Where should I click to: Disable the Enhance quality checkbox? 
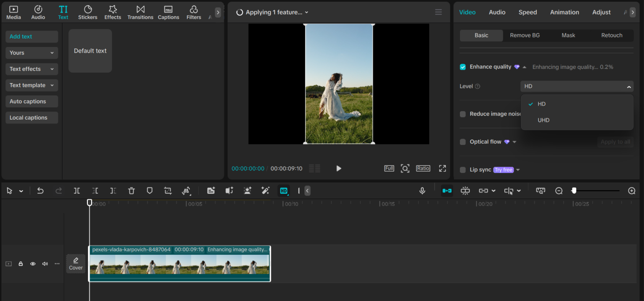(x=462, y=66)
